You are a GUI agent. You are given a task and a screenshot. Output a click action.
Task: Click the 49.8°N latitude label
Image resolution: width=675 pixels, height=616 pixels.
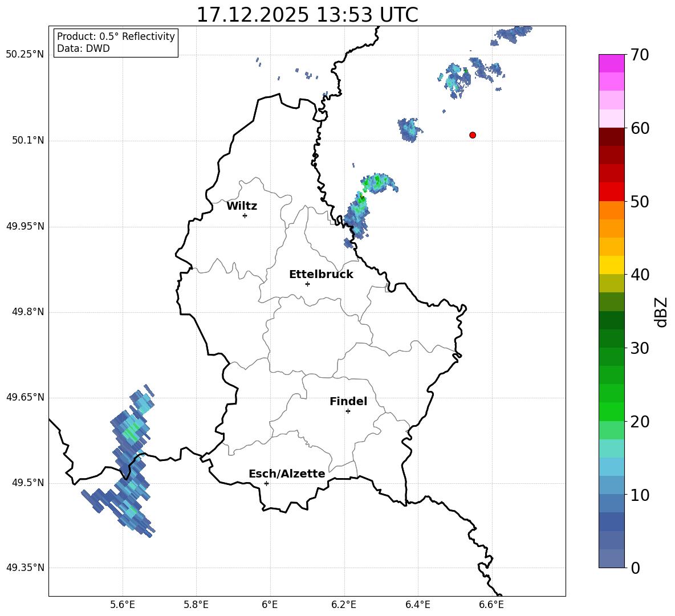coord(27,312)
